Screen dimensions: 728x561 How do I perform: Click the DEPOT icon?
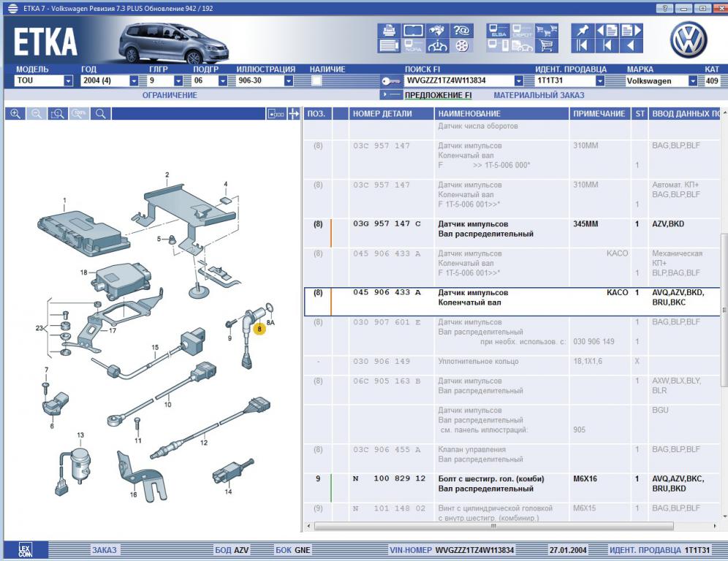pyautogui.click(x=522, y=31)
